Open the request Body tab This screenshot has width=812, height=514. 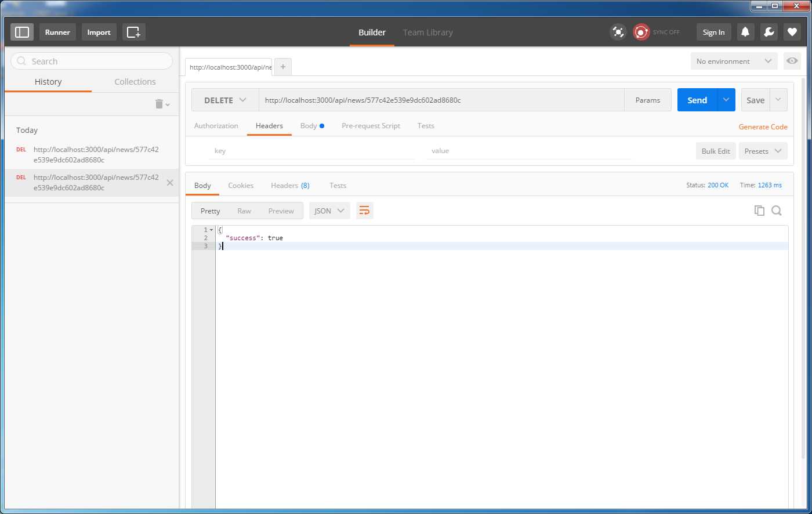point(312,126)
